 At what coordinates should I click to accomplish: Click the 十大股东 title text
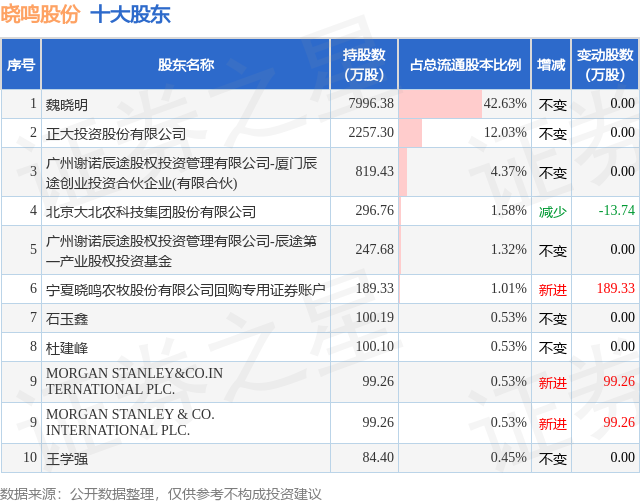point(130,14)
